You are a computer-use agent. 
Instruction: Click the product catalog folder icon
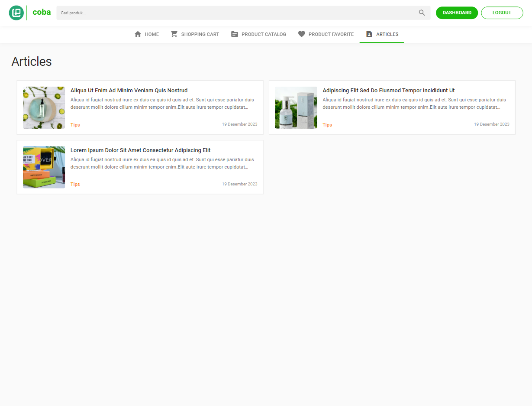pos(235,34)
